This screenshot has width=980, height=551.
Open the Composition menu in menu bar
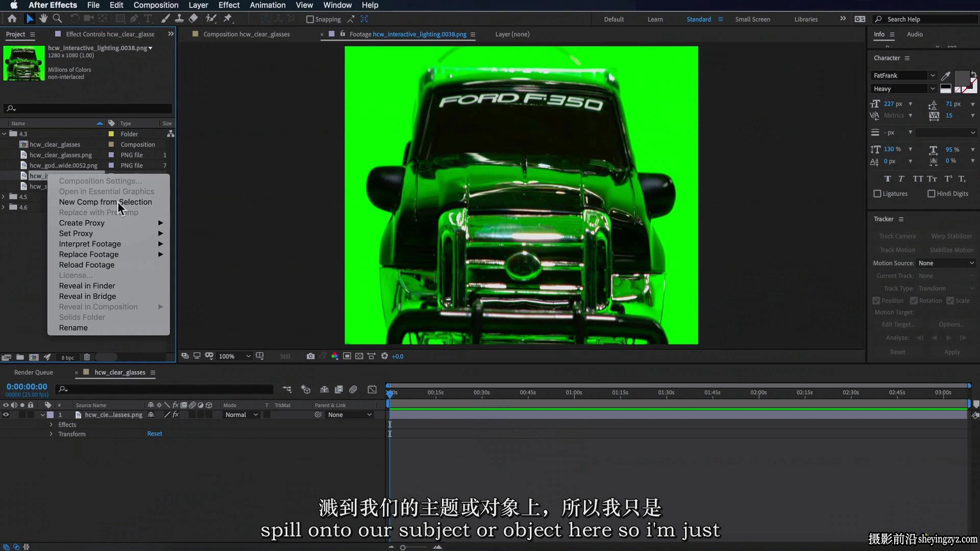tap(156, 5)
